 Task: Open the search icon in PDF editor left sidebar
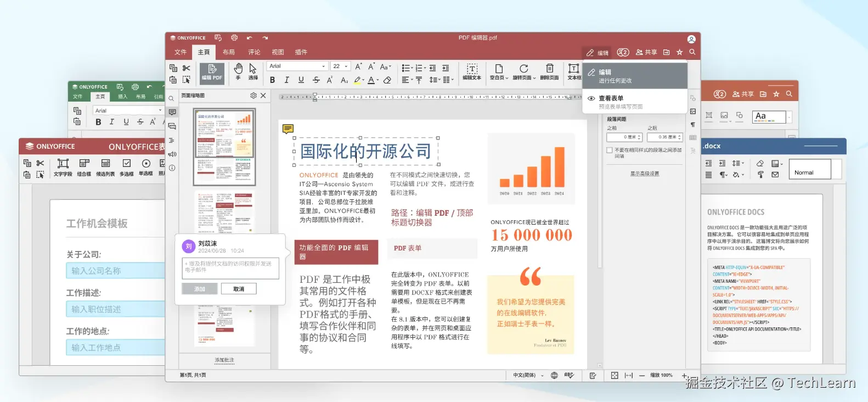pyautogui.click(x=172, y=99)
